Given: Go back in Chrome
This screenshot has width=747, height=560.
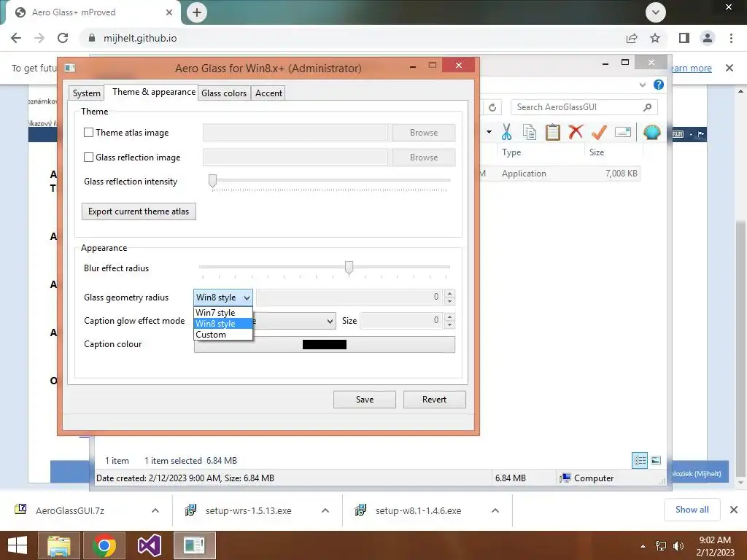Looking at the screenshot, I should [16, 38].
